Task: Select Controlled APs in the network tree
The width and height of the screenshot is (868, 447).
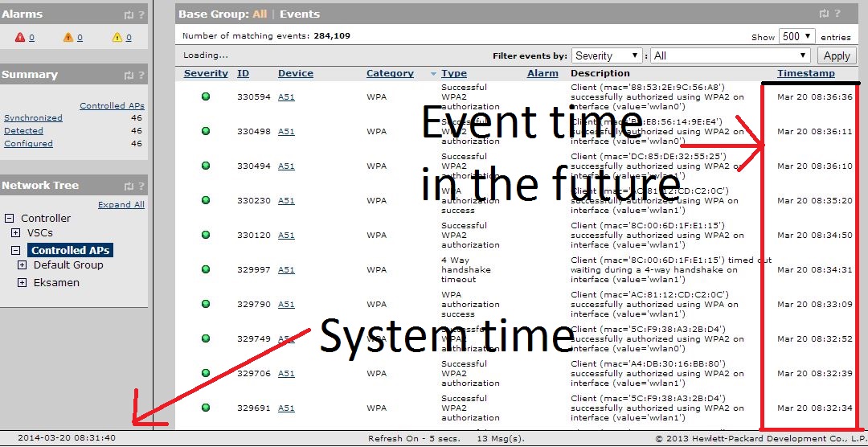Action: tap(70, 250)
